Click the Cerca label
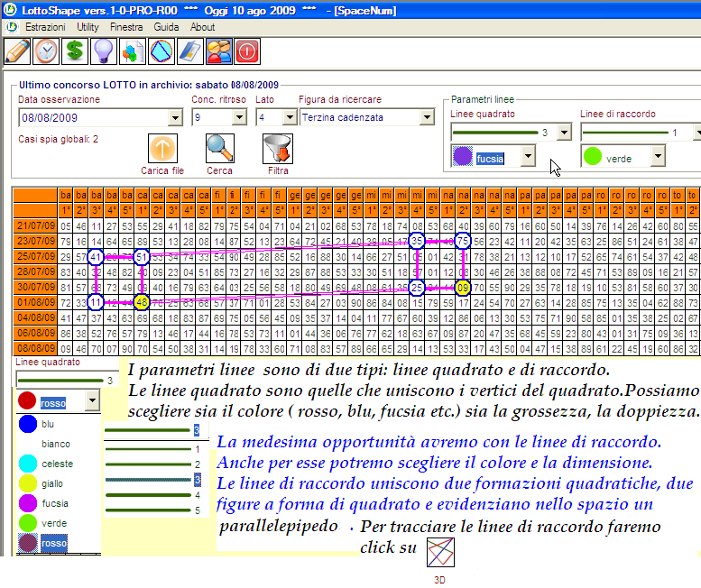Image resolution: width=701 pixels, height=588 pixels. click(219, 170)
